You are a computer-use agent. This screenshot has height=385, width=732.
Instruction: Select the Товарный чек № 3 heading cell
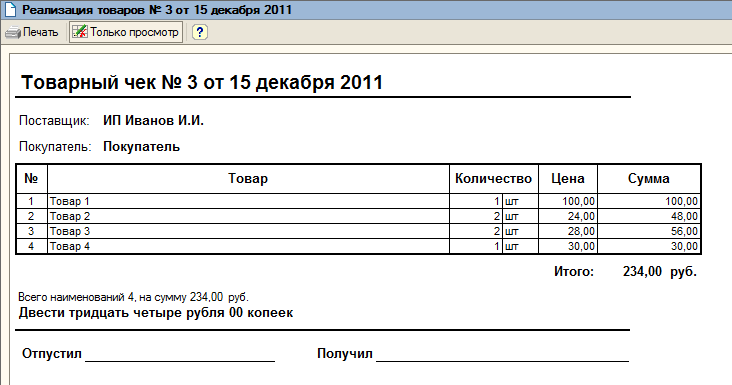tap(202, 83)
